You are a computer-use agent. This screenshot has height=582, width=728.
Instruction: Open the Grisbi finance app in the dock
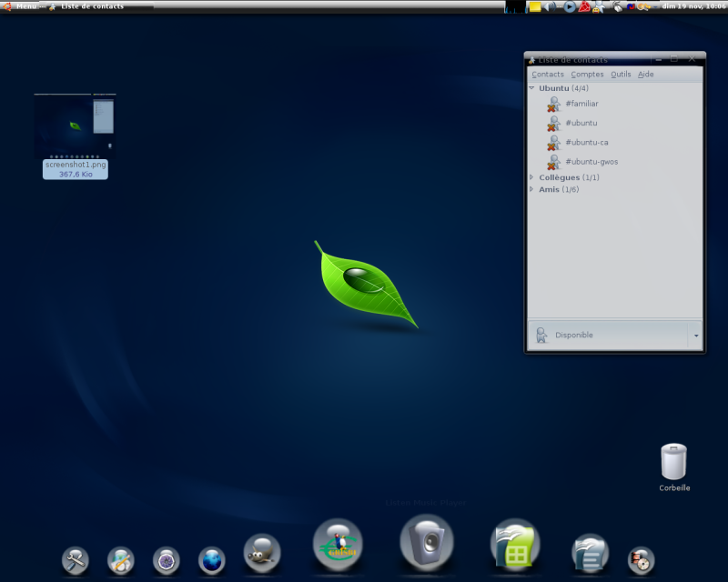pos(338,546)
